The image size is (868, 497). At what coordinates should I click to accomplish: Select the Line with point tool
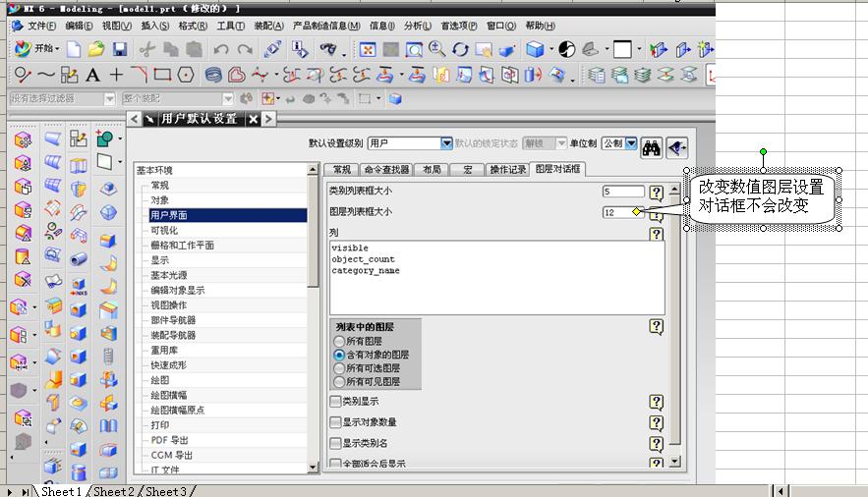click(x=22, y=74)
